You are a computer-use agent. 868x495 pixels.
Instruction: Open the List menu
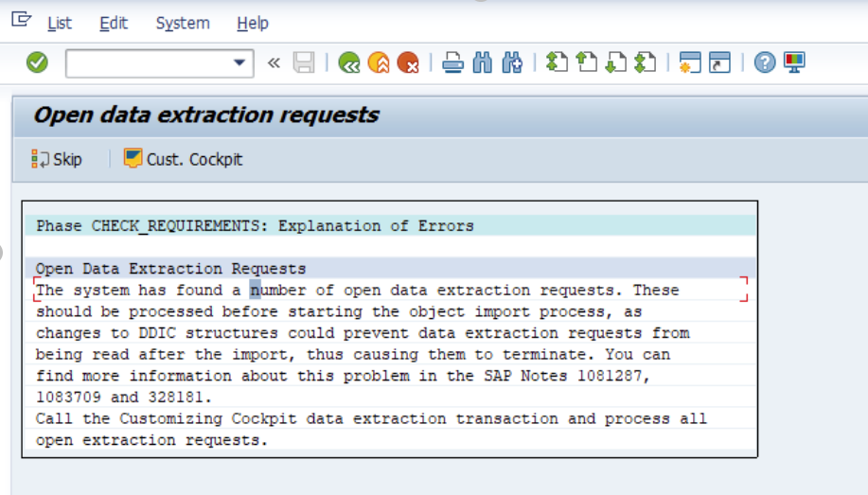[59, 23]
